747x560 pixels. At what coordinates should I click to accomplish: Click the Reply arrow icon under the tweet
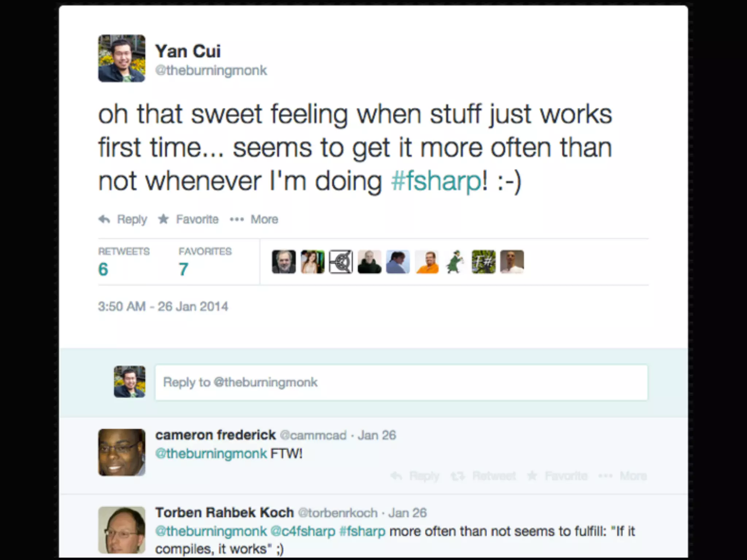coord(105,219)
